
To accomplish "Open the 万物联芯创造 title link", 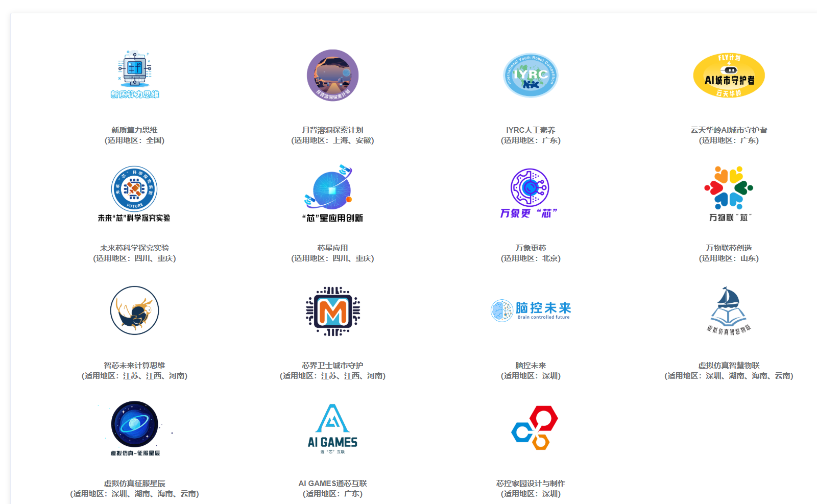I will [729, 248].
